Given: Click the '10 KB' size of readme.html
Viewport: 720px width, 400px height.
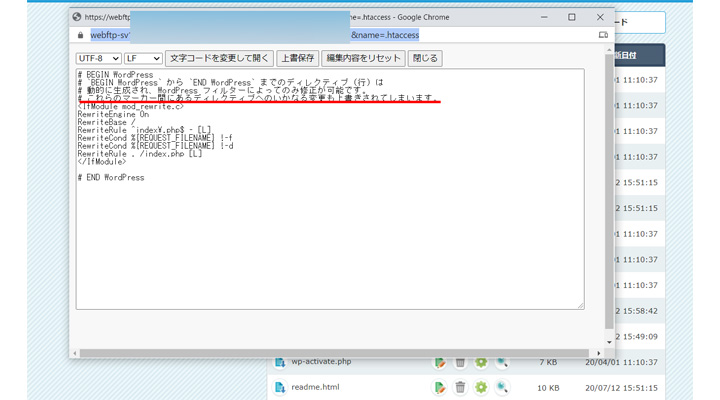Looking at the screenshot, I should [x=548, y=388].
